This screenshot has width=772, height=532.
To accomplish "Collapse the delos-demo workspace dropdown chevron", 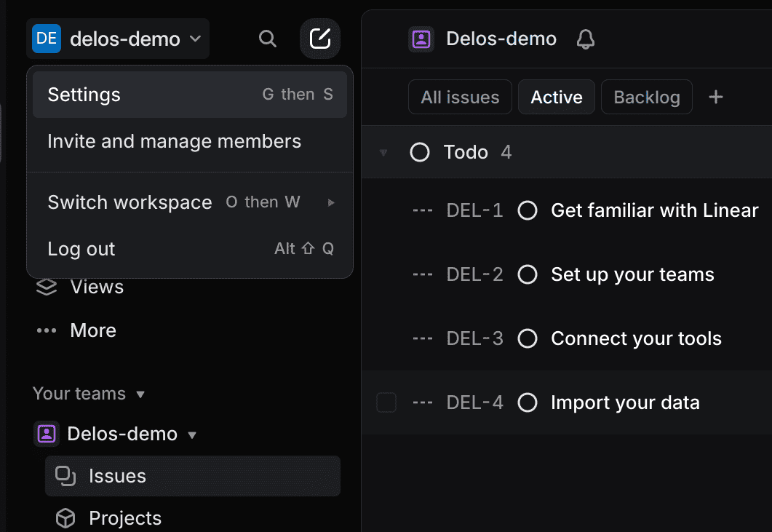I will click(x=196, y=39).
